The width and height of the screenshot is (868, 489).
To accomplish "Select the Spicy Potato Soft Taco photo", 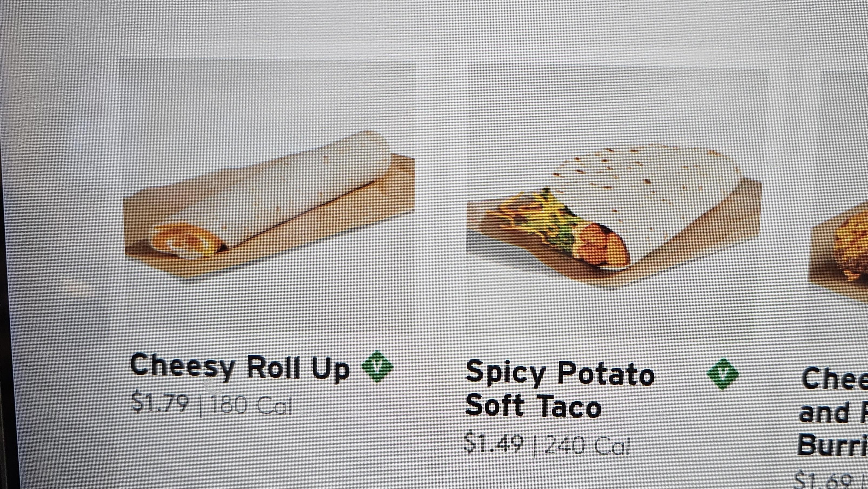I will click(x=614, y=216).
